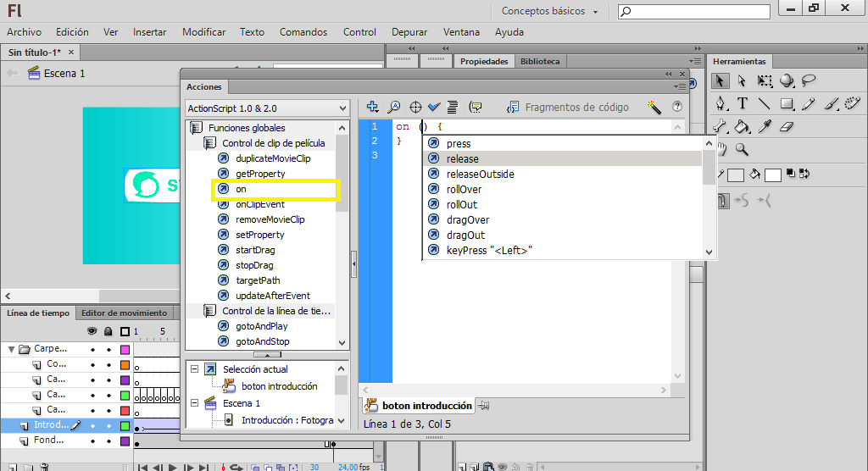Choose the rollOver event from the code hints
The width and height of the screenshot is (868, 471).
[x=563, y=189]
